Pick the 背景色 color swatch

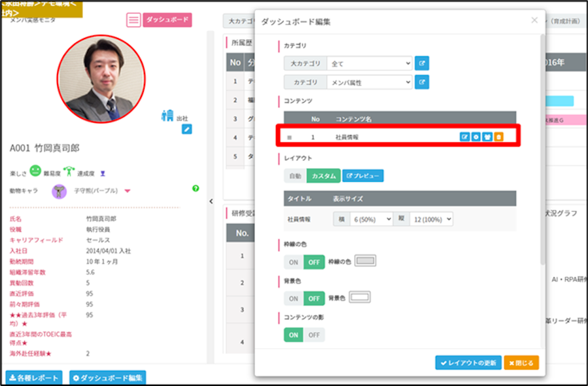pos(360,297)
